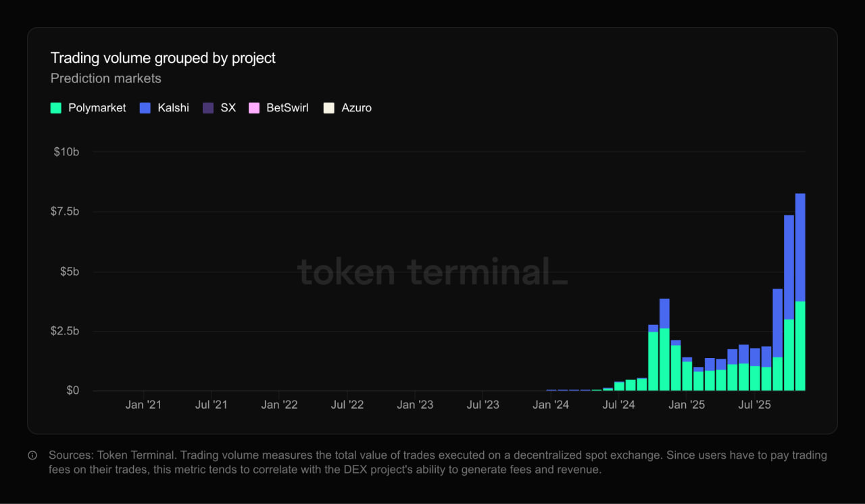The width and height of the screenshot is (865, 504).
Task: Click the tallest bar on the chart
Action: point(801,291)
